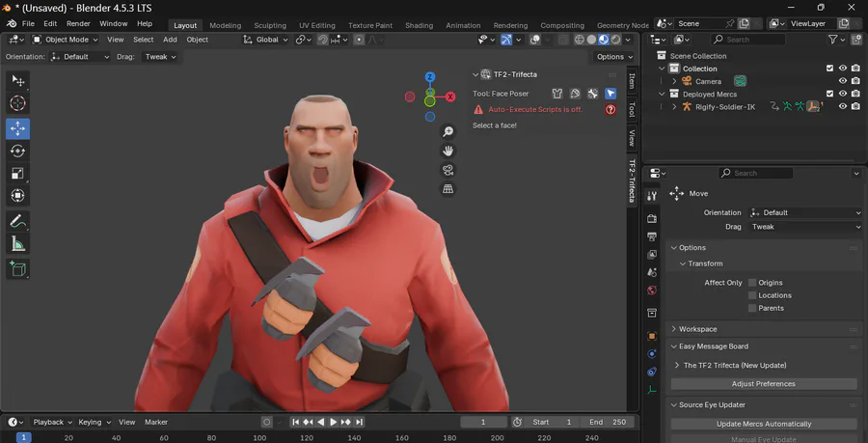Hide Rigify-Soldier-IK in viewport
The width and height of the screenshot is (868, 443).
[x=843, y=107]
